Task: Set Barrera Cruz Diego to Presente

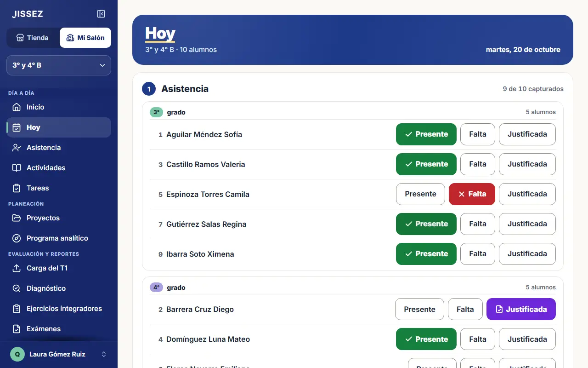Action: coord(419,309)
